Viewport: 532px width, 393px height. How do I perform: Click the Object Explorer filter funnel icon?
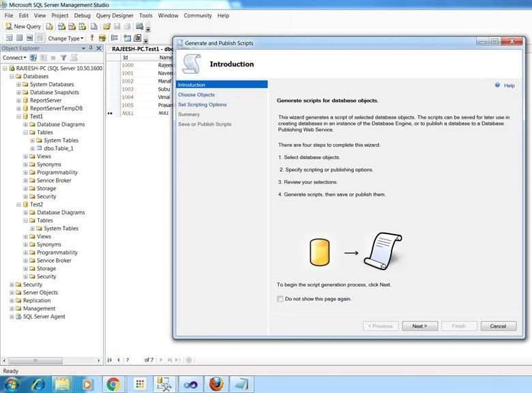point(63,58)
